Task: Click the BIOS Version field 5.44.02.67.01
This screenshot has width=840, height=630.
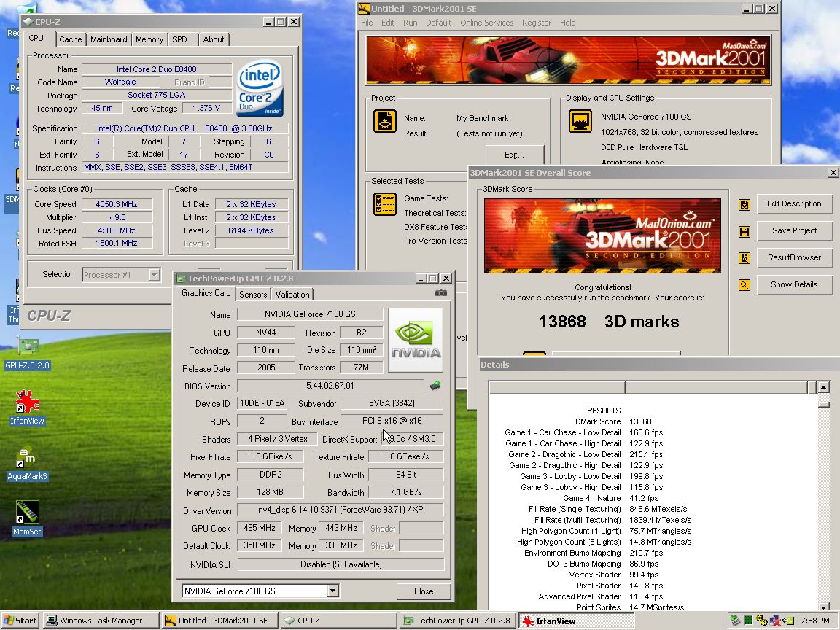Action: [x=330, y=386]
